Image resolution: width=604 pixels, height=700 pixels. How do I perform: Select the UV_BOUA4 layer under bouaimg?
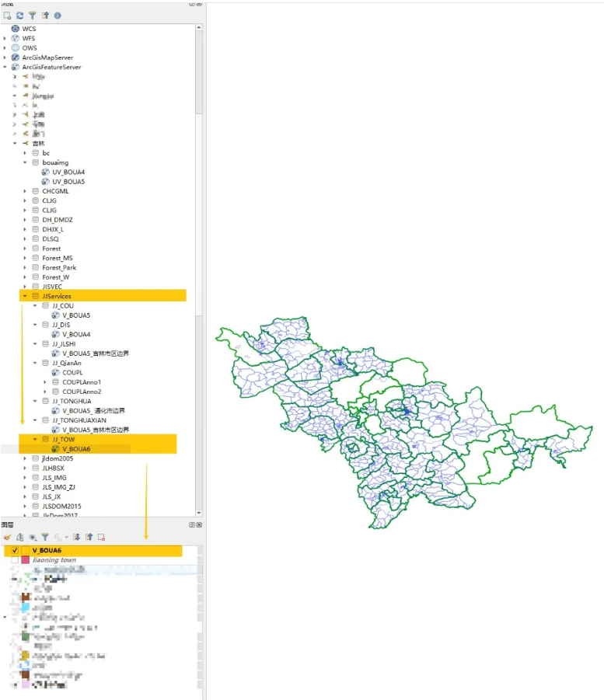[x=68, y=172]
